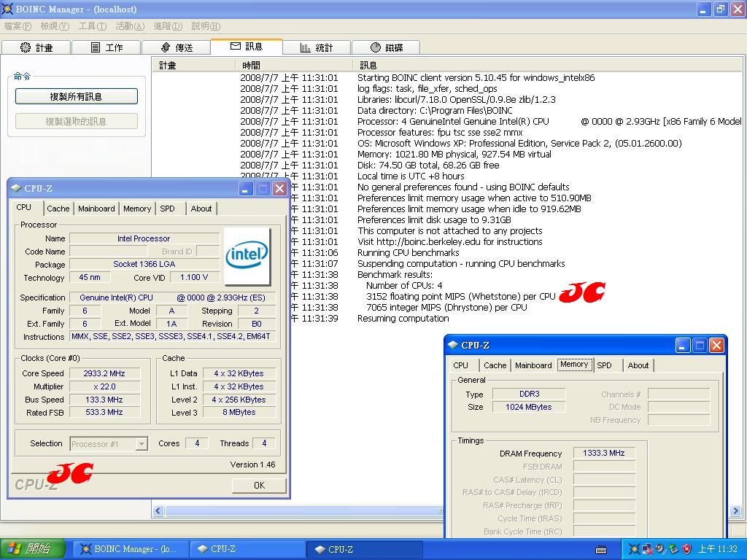The height and width of the screenshot is (560, 747).
Task: Click the envelope icon on 訊息 tab
Action: (x=236, y=46)
